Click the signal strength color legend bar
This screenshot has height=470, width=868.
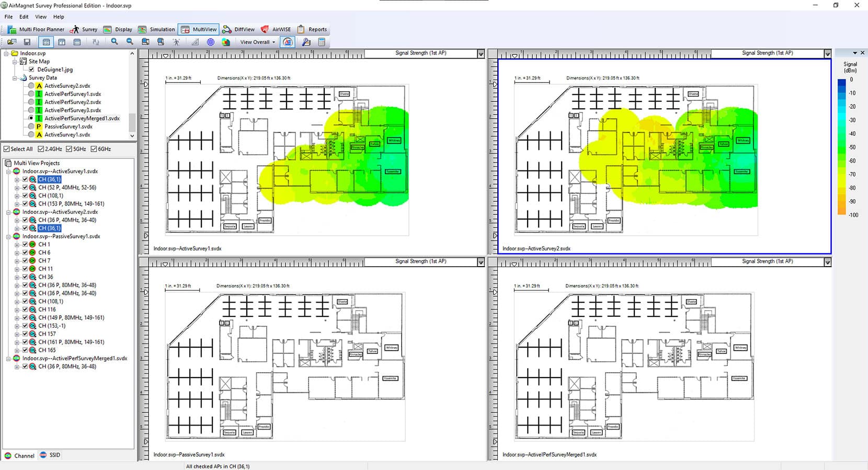pos(841,146)
